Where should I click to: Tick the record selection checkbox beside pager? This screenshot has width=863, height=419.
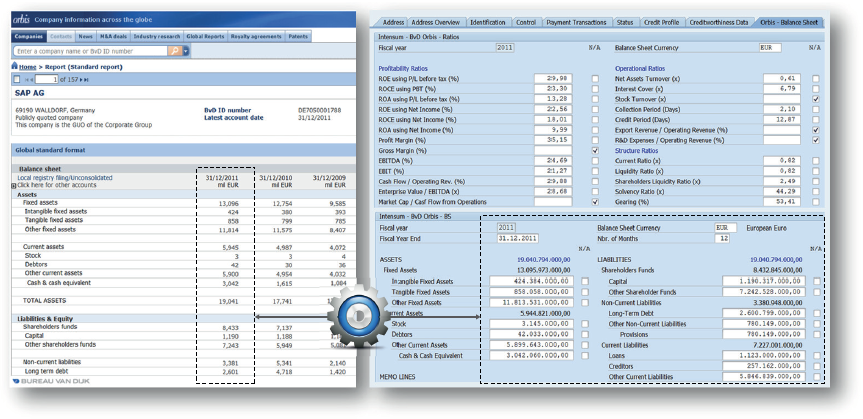tap(17, 80)
